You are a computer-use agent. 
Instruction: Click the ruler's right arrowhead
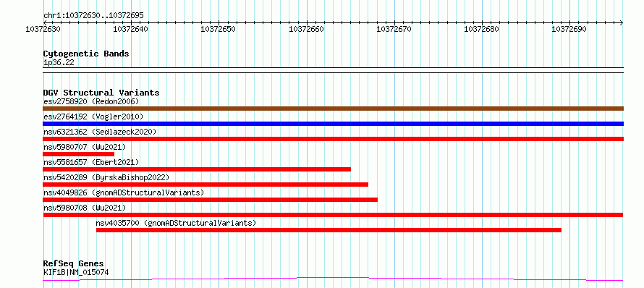point(621,22)
